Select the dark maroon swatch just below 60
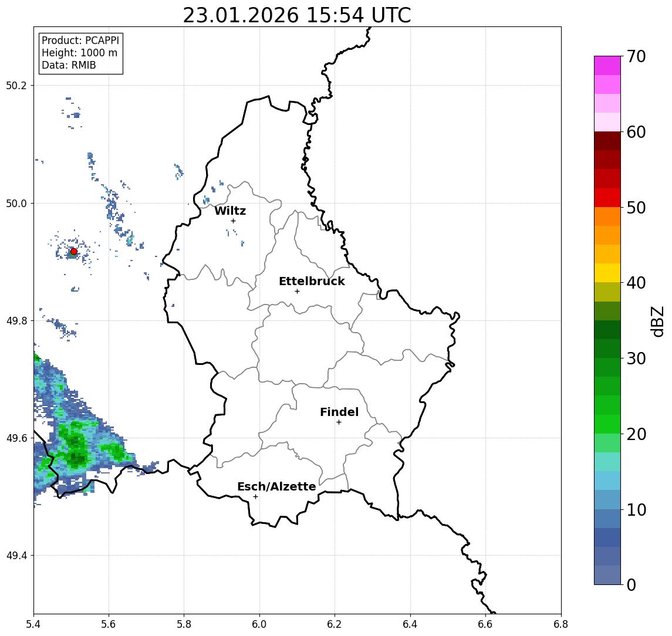672x636 pixels. coord(607,141)
